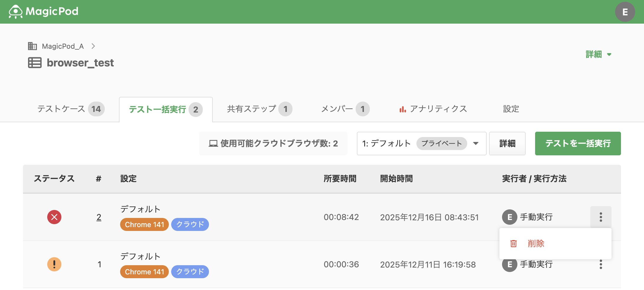
Task: Toggle the three-dot menu for run 2
Action: click(x=601, y=217)
